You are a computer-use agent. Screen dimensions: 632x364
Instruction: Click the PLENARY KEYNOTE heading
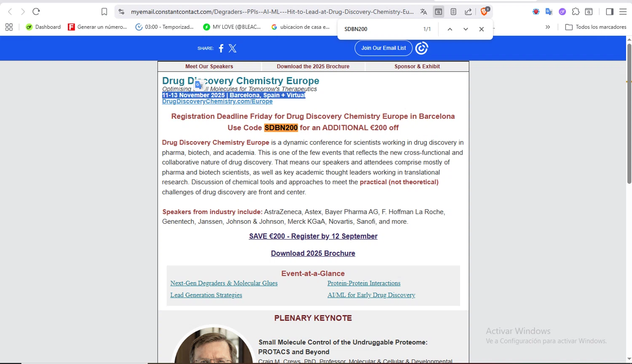(313, 318)
